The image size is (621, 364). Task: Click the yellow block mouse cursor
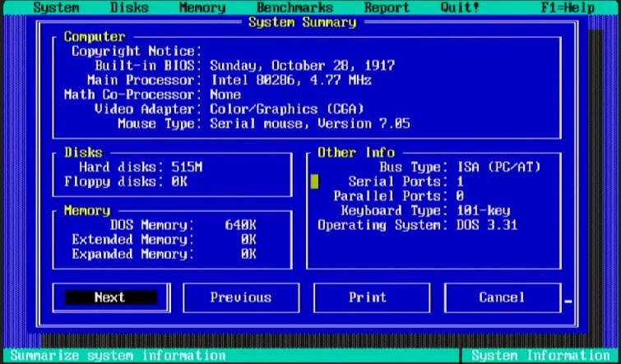coord(314,182)
